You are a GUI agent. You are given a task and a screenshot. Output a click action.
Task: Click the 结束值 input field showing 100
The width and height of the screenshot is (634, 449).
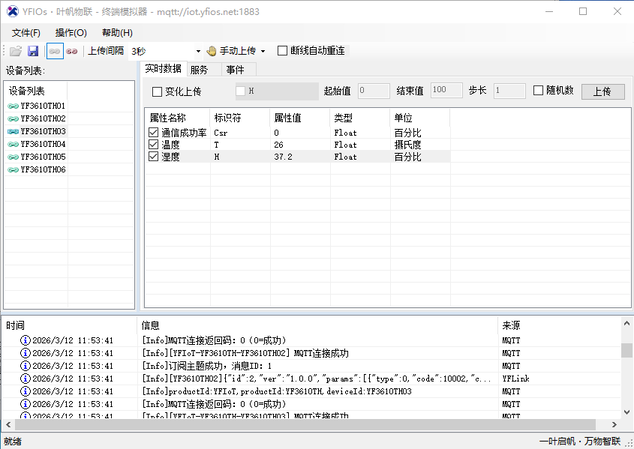(446, 90)
